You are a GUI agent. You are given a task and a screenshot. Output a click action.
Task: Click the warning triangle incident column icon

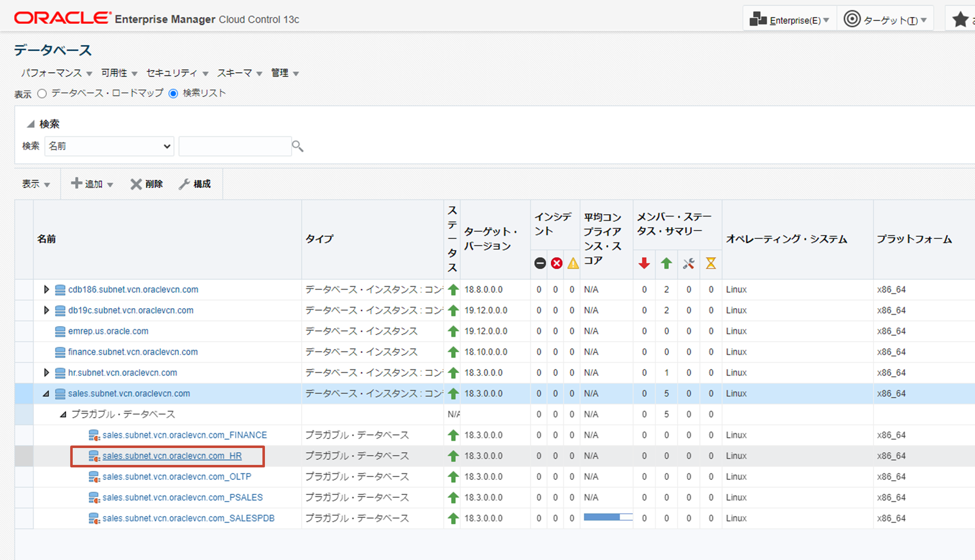coord(572,263)
